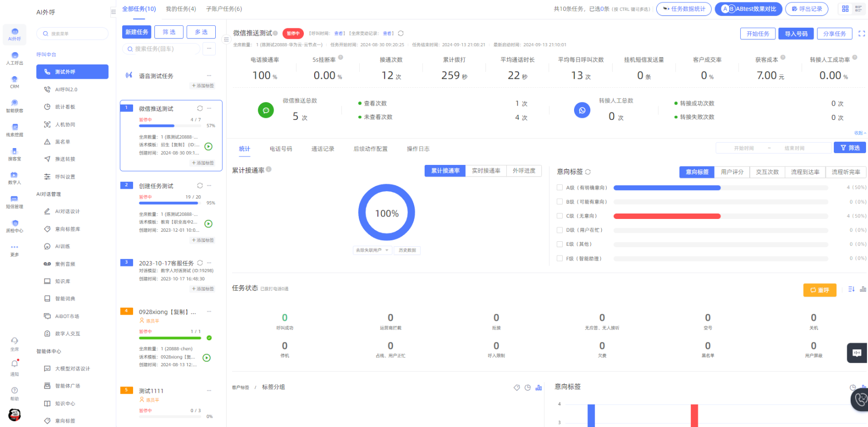Collapse the statistics panel with 收起

click(860, 133)
